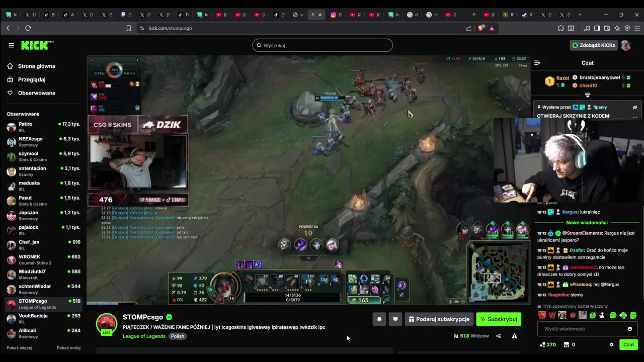Open Mlodziutki7 channel in followed list
644x362 pixels.
click(x=43, y=275)
